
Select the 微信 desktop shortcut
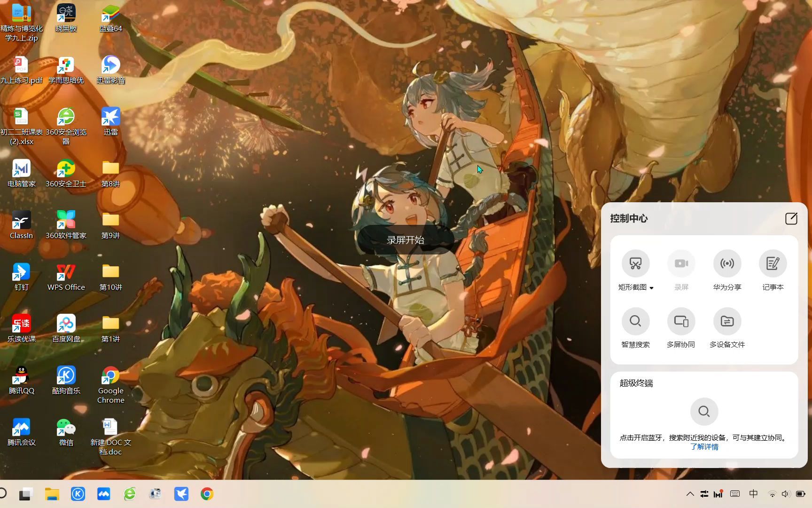click(66, 432)
